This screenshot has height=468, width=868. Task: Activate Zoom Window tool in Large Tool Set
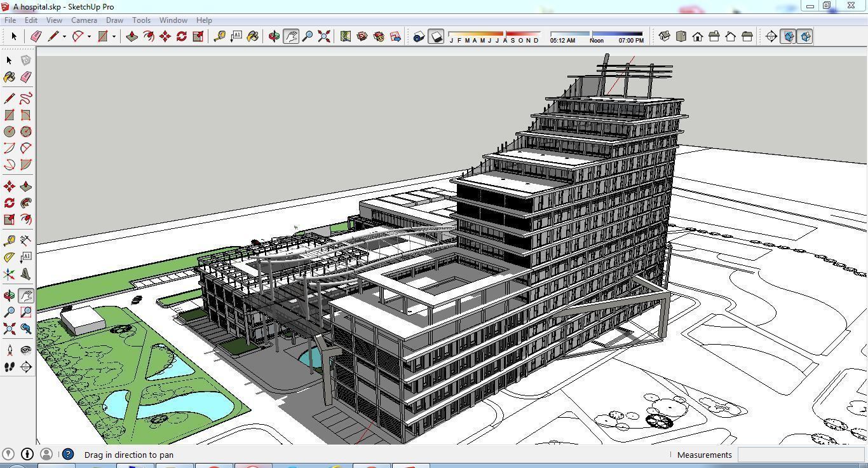[26, 312]
